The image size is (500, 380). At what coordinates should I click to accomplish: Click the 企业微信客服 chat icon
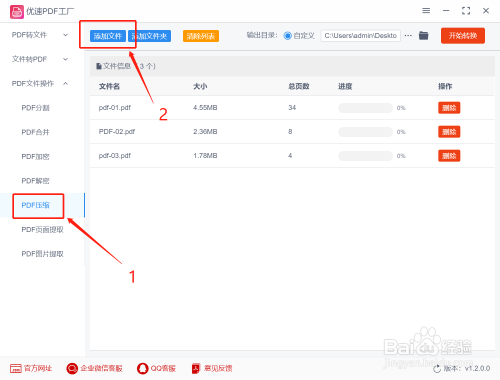(x=72, y=368)
